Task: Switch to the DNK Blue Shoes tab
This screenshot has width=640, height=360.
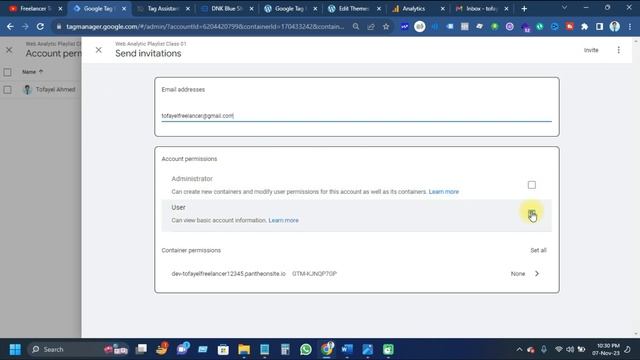Action: [226, 9]
